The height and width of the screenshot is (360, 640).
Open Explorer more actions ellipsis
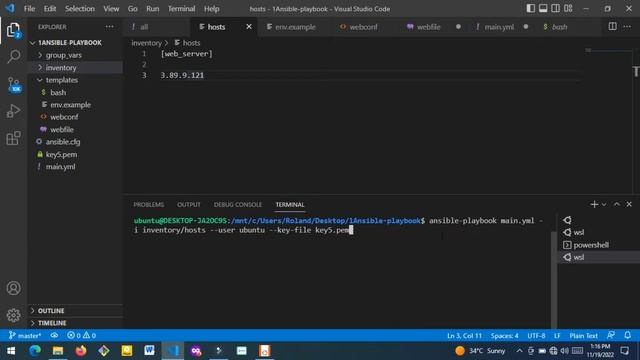click(x=109, y=27)
